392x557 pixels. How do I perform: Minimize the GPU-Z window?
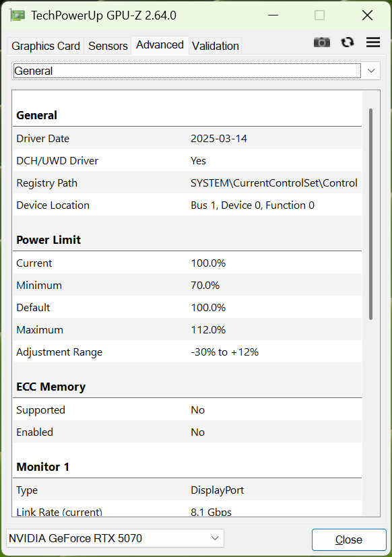point(273,15)
